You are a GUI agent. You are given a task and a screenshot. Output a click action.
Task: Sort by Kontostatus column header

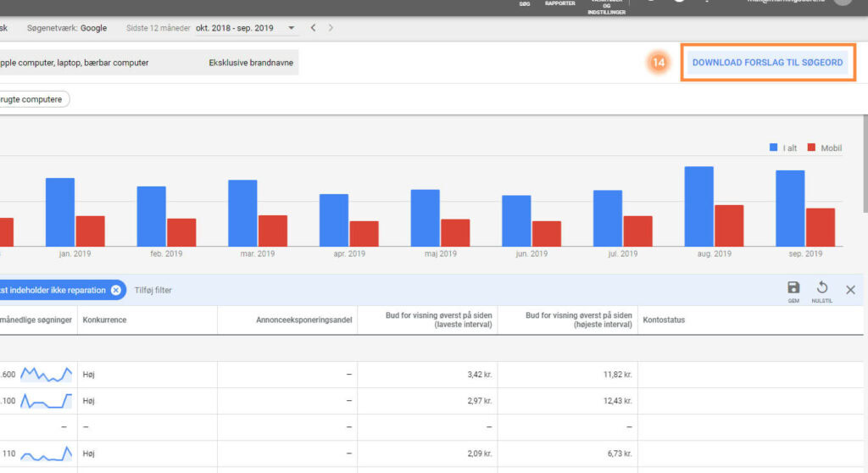[665, 320]
